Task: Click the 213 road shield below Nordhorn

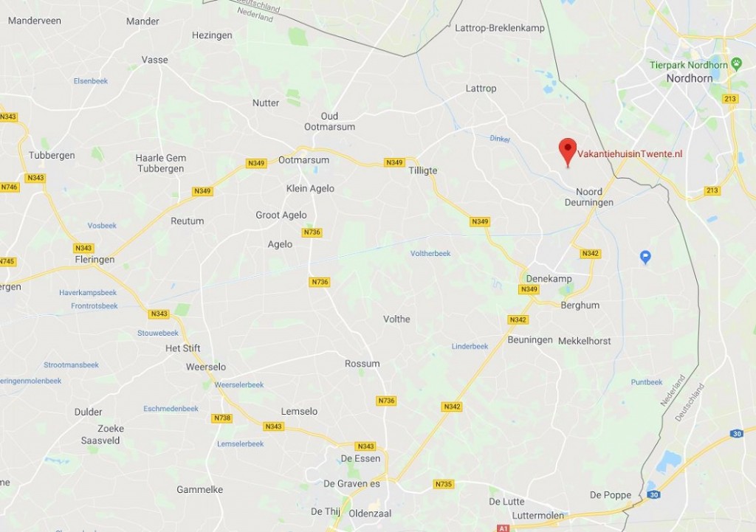Action: coord(730,99)
